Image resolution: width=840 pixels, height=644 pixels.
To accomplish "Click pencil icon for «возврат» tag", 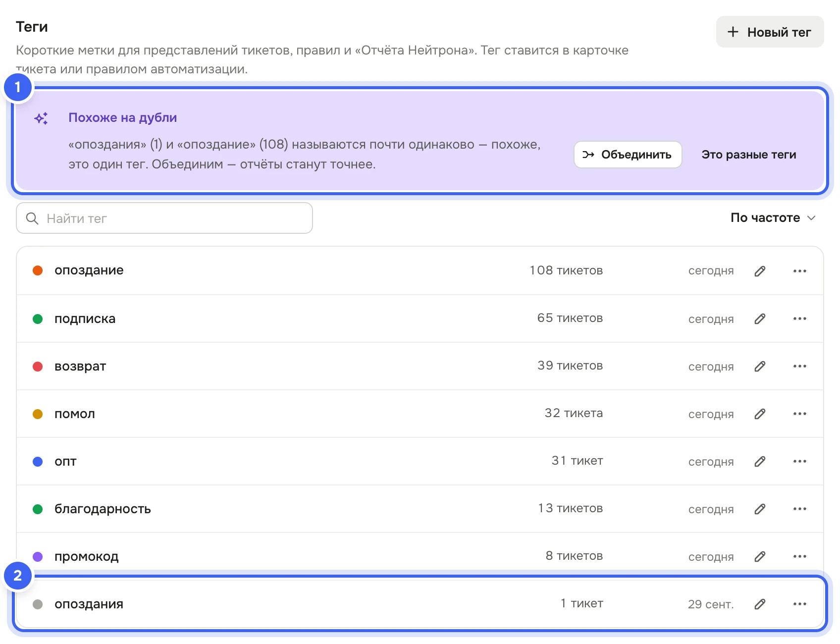I will (x=760, y=366).
